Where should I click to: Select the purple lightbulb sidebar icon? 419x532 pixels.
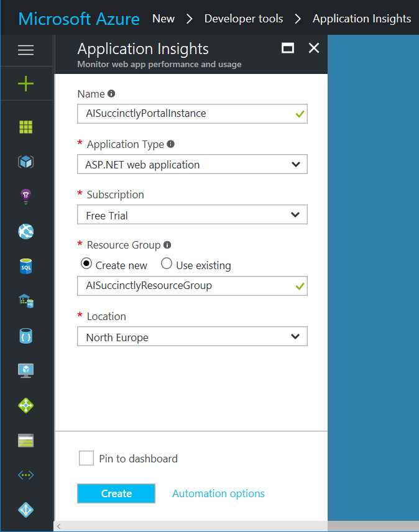coord(27,196)
